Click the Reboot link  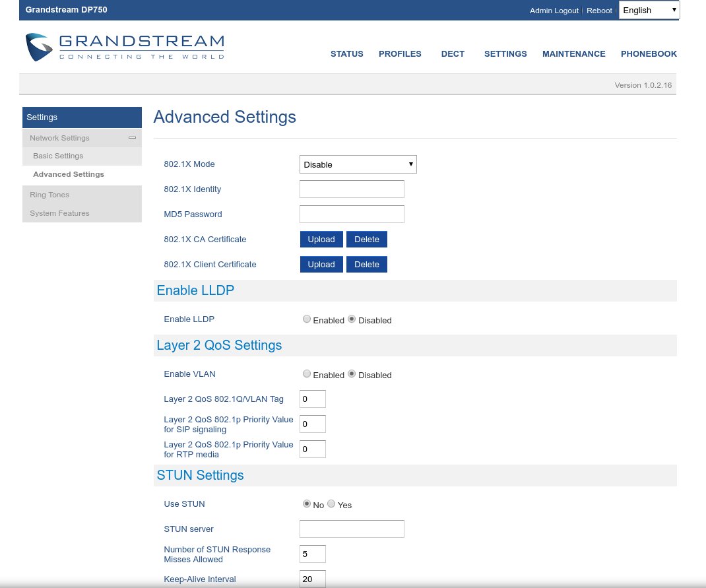pyautogui.click(x=599, y=11)
